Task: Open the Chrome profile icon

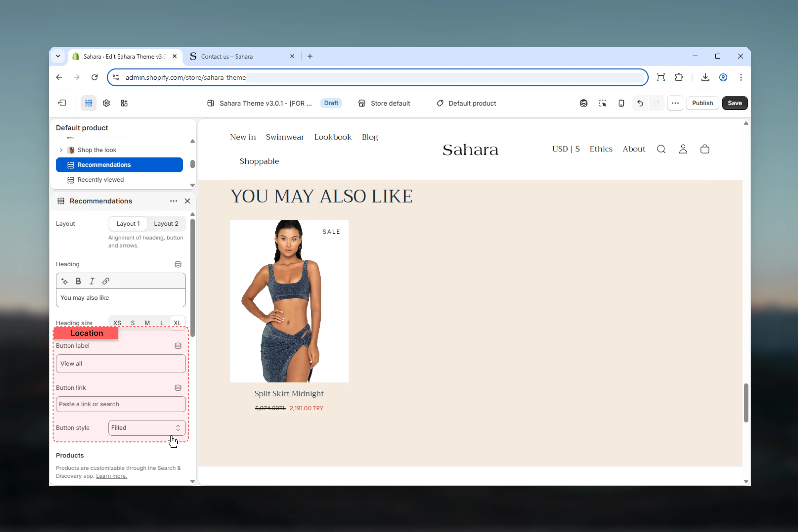Action: coord(723,77)
